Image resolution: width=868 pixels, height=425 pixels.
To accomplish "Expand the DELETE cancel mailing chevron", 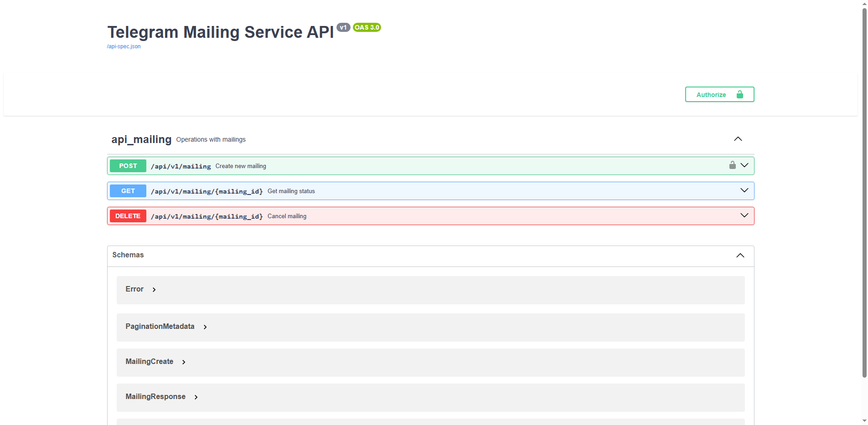I will pos(744,215).
